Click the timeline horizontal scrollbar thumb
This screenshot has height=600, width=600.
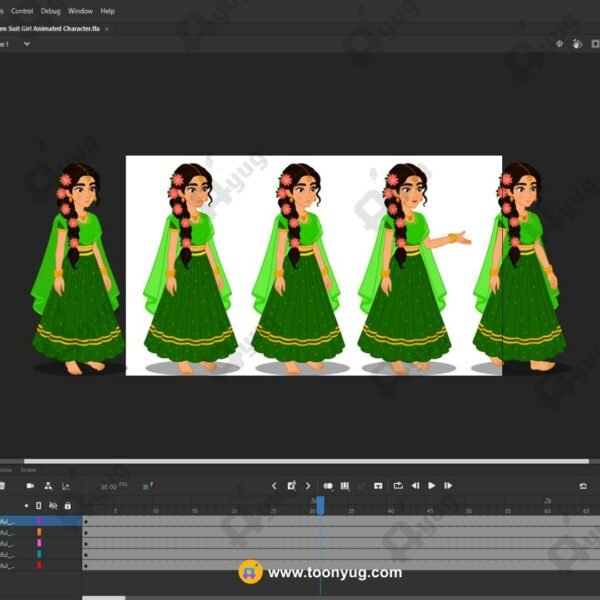coord(104,598)
